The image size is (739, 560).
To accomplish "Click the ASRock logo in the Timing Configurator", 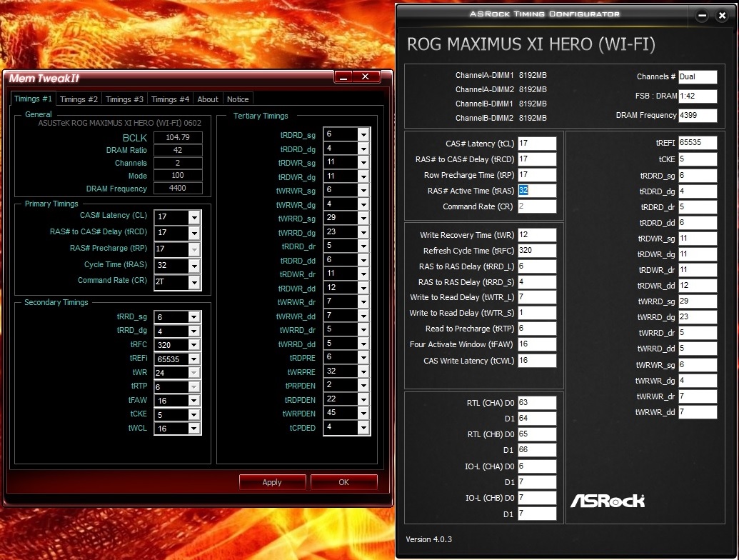I will [x=608, y=501].
